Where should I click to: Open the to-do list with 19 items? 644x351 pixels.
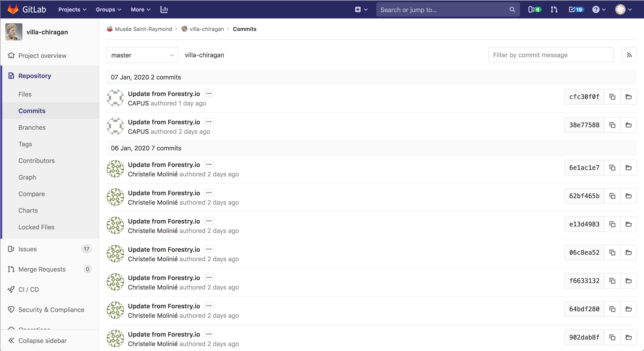tap(576, 9)
